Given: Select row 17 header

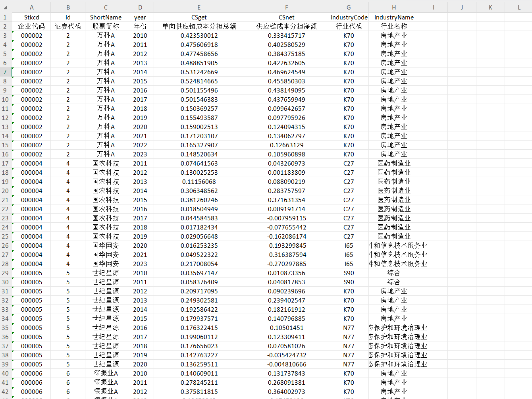Looking at the screenshot, I should [6, 163].
